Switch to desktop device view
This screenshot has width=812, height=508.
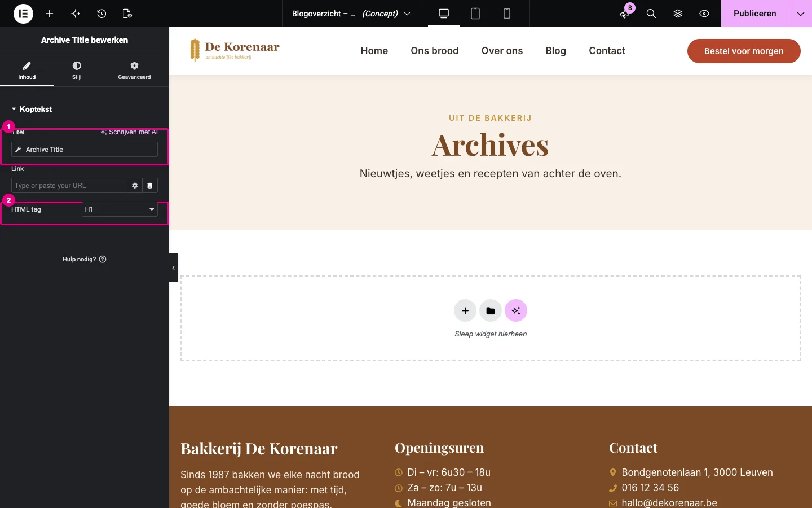click(x=444, y=14)
